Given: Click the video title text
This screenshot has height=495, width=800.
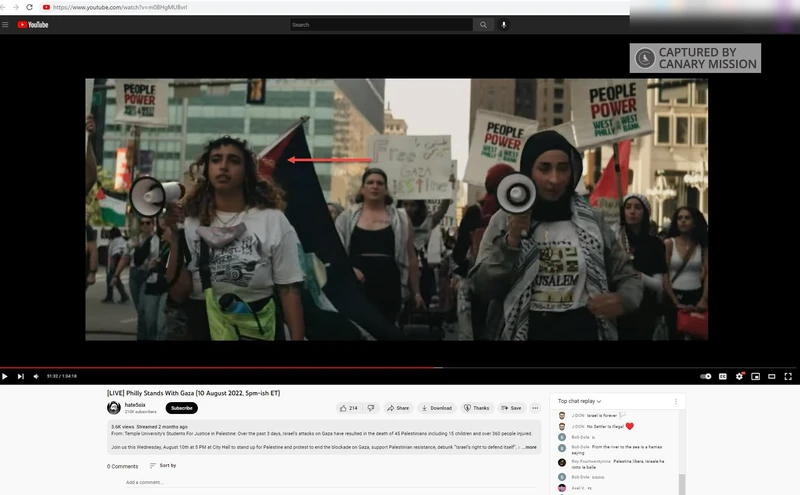Looking at the screenshot, I should tap(193, 393).
